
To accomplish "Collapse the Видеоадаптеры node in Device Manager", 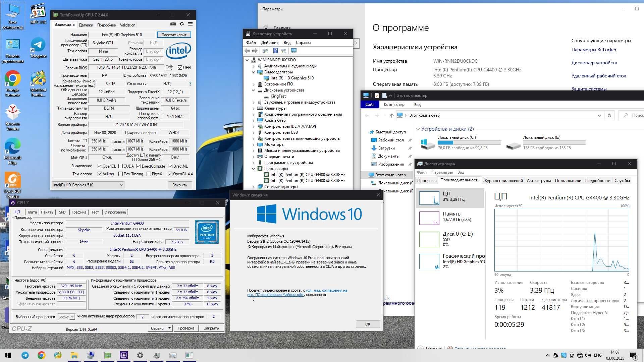I will point(254,72).
